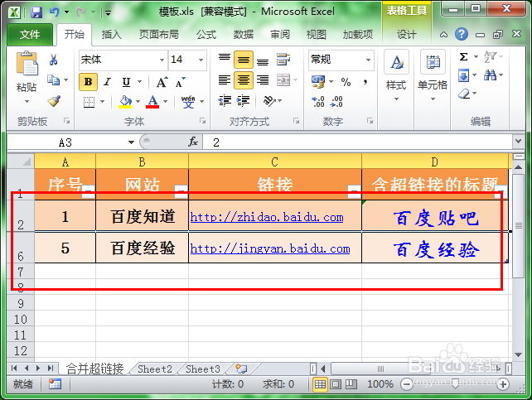The height and width of the screenshot is (400, 532).
Task: Select all cells corner button
Action: [21, 161]
